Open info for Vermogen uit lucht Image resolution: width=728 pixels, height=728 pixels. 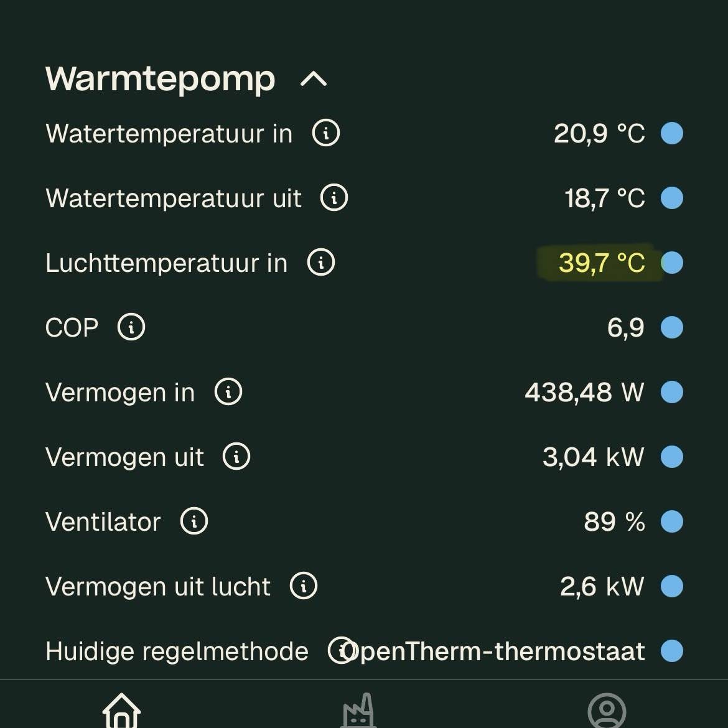pos(304,586)
